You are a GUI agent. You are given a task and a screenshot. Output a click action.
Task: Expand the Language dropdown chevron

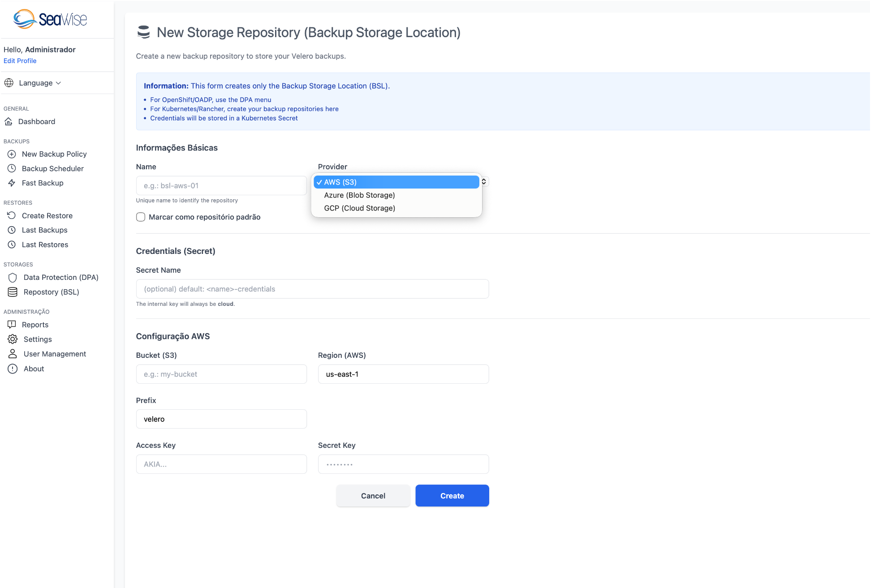(x=59, y=83)
